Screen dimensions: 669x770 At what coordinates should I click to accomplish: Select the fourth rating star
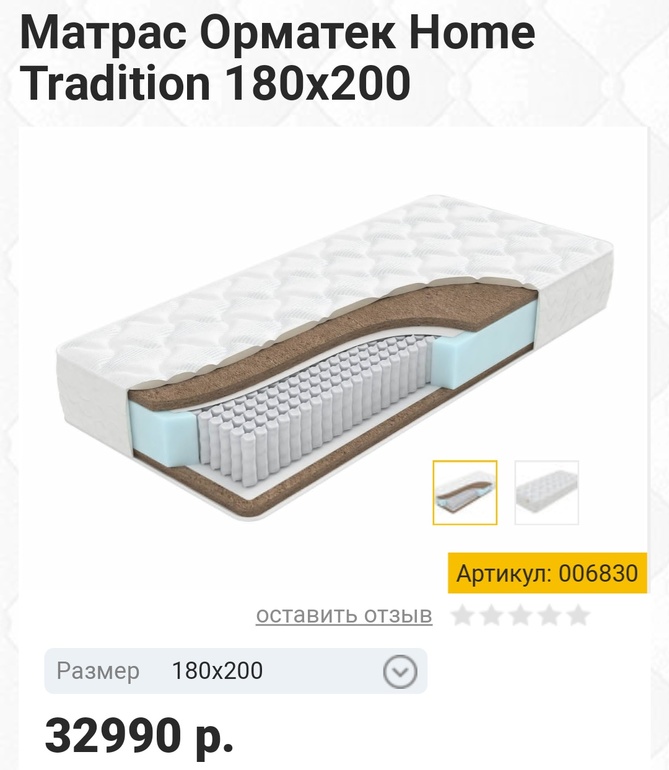tap(549, 615)
